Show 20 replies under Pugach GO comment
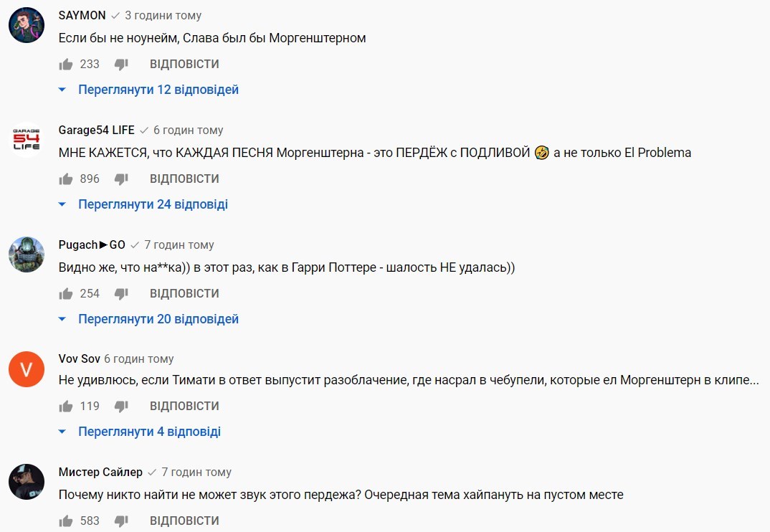This screenshot has height=532, width=770. 158,319
